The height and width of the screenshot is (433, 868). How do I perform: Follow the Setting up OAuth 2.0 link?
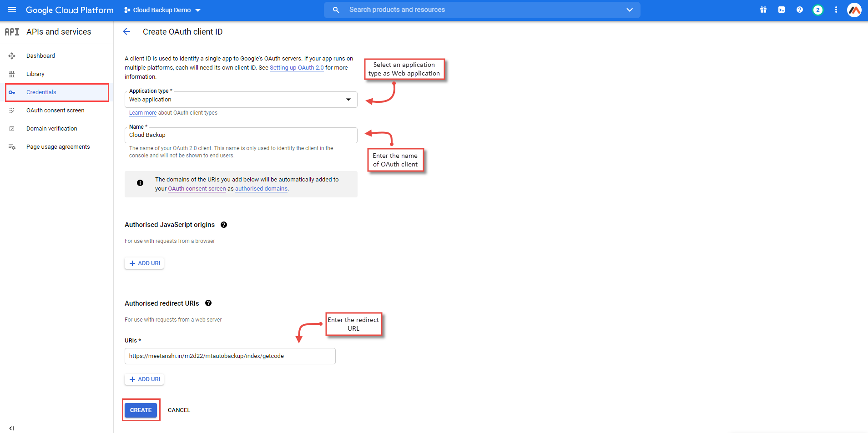point(297,67)
